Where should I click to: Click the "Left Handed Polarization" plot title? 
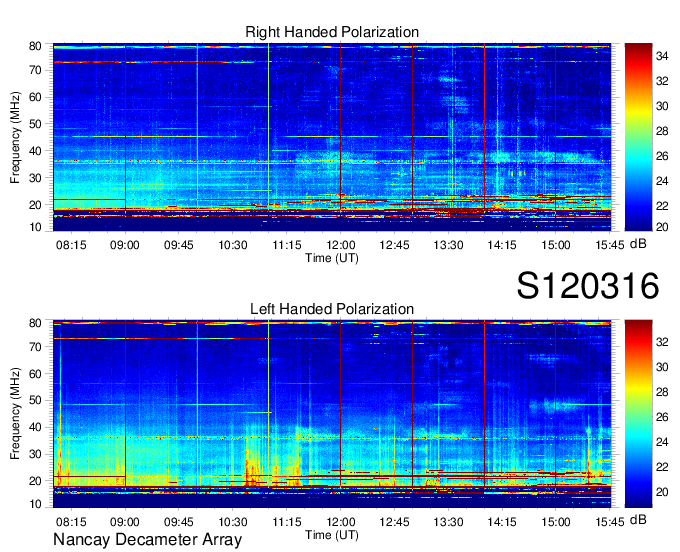(332, 309)
